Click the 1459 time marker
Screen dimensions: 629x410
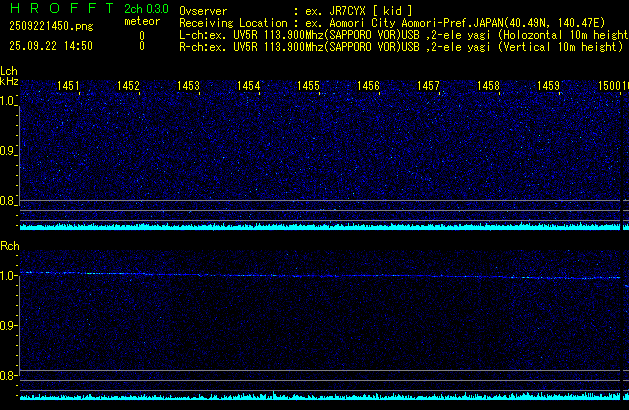pos(548,87)
